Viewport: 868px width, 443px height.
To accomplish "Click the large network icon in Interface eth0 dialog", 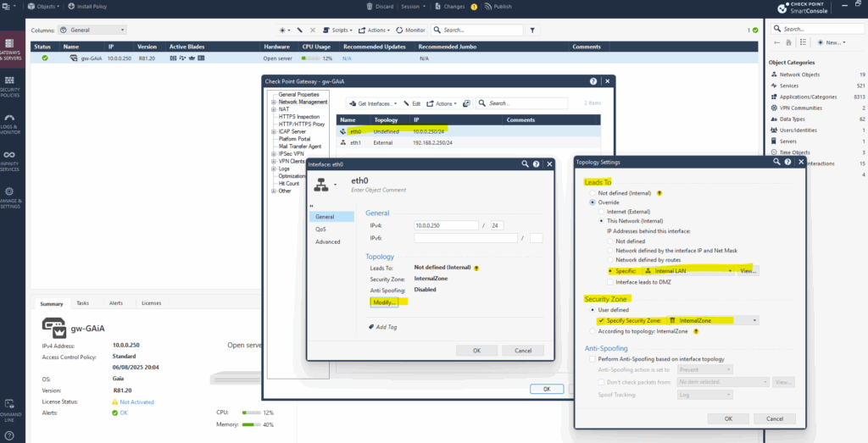I will coord(321,185).
